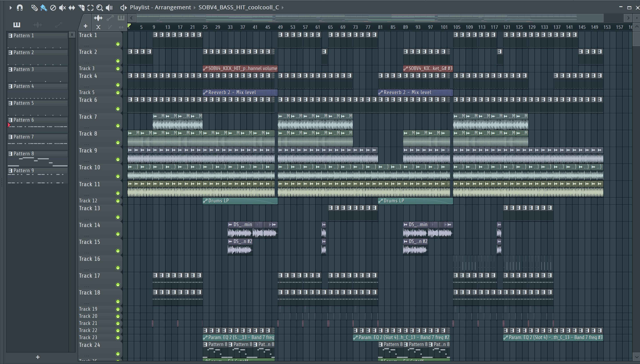
Task: Click the SOBV4_BASS_HIT_coolcooll_C breadcrumb
Action: [x=239, y=8]
